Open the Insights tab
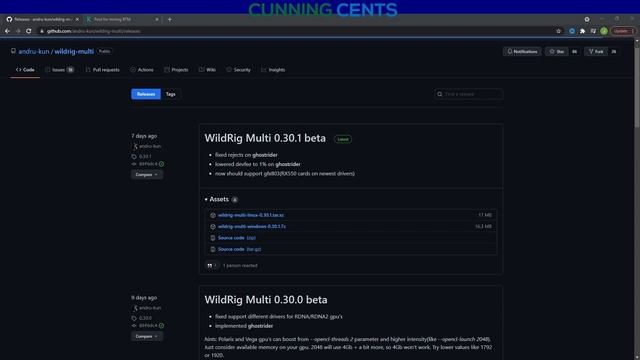Image resolution: width=640 pixels, height=360 pixels. 273,70
